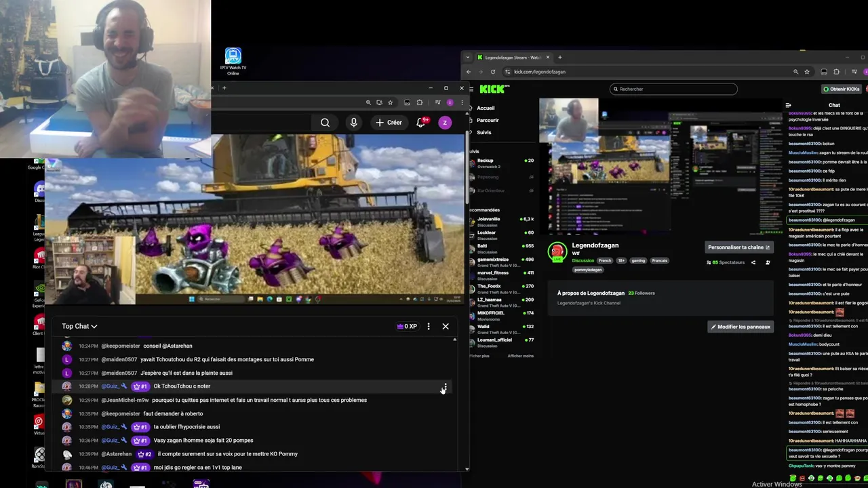Screen dimensions: 868x488
Task: Open Locklear recommended channel
Action: 502,235
